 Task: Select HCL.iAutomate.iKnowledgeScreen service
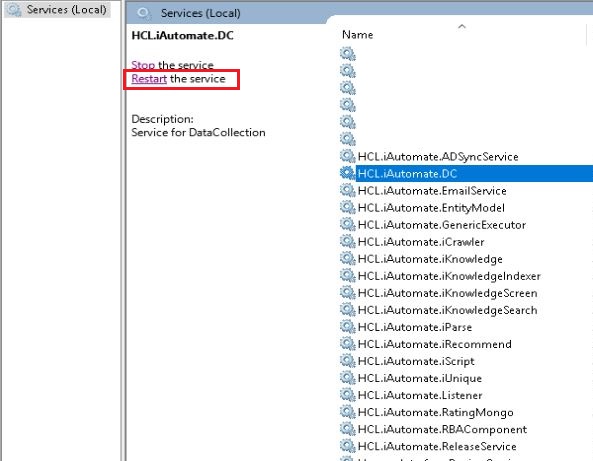tap(447, 293)
